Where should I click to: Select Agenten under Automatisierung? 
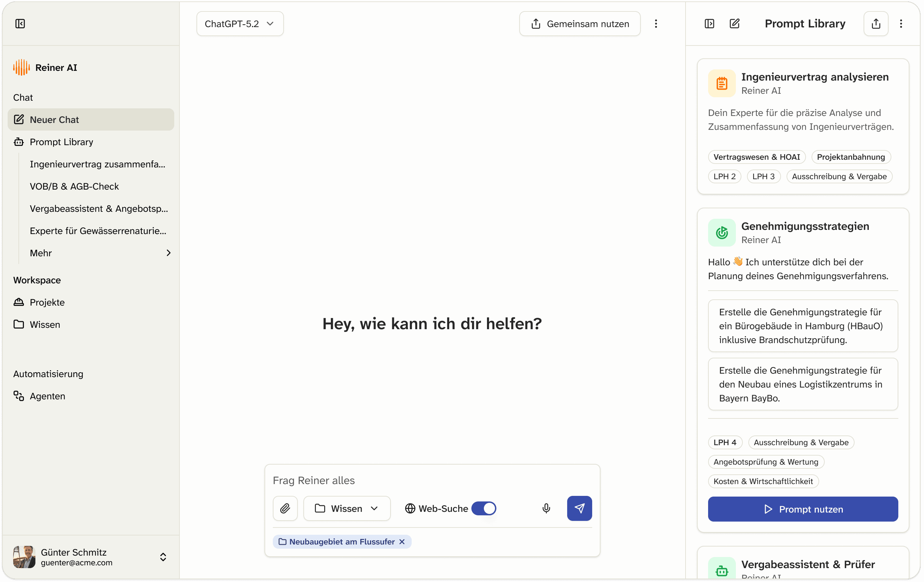[47, 396]
